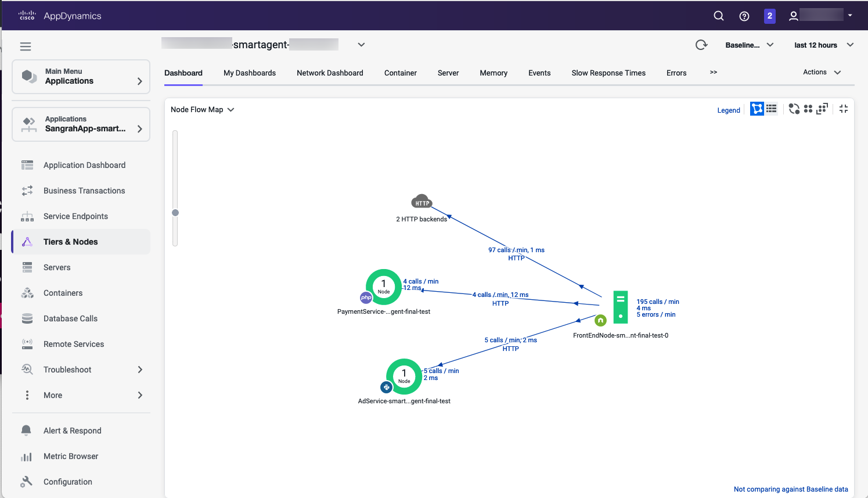Open the Events tab

[539, 73]
